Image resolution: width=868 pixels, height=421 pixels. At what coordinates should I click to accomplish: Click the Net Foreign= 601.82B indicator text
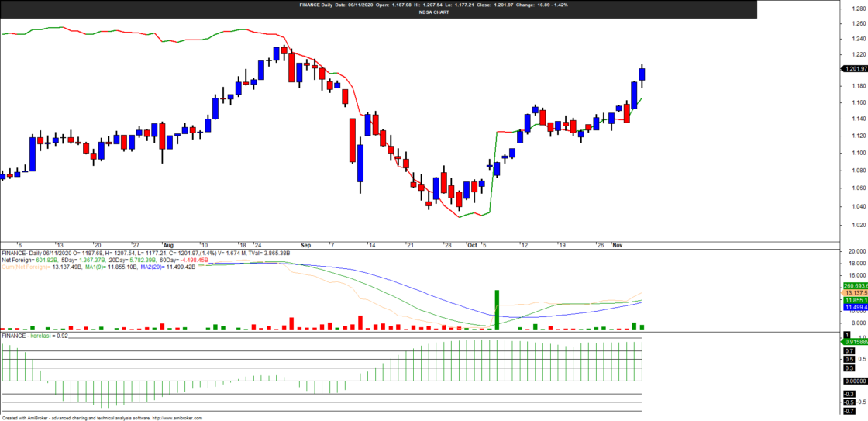click(x=30, y=260)
